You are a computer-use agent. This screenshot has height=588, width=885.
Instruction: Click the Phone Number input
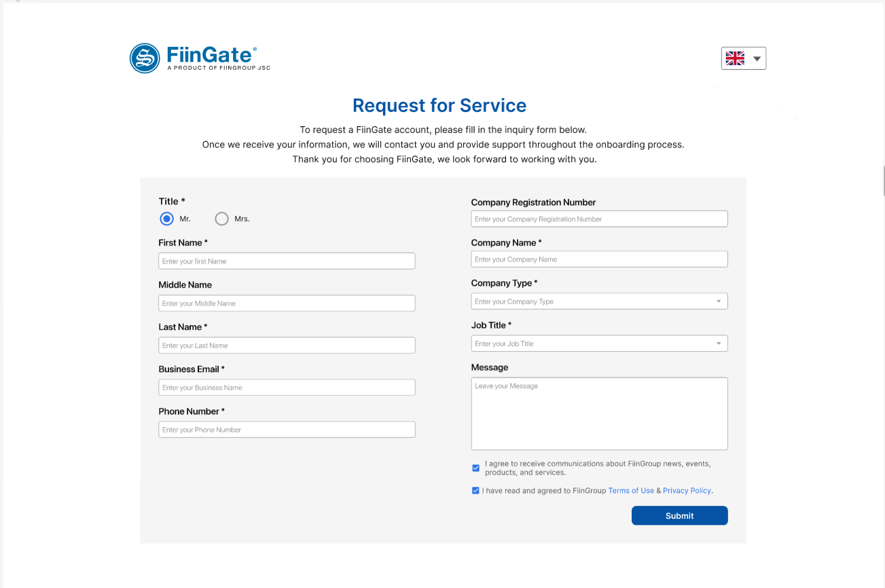(287, 429)
